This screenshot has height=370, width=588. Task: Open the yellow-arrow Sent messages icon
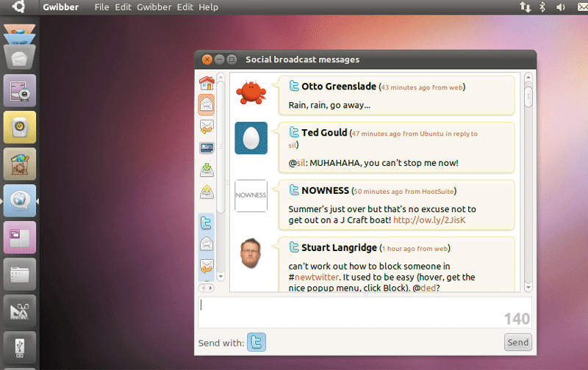tap(207, 192)
